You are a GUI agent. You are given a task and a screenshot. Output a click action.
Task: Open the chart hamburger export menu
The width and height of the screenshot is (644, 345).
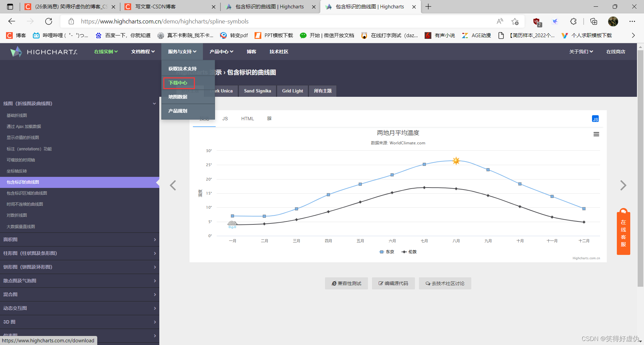pyautogui.click(x=596, y=134)
